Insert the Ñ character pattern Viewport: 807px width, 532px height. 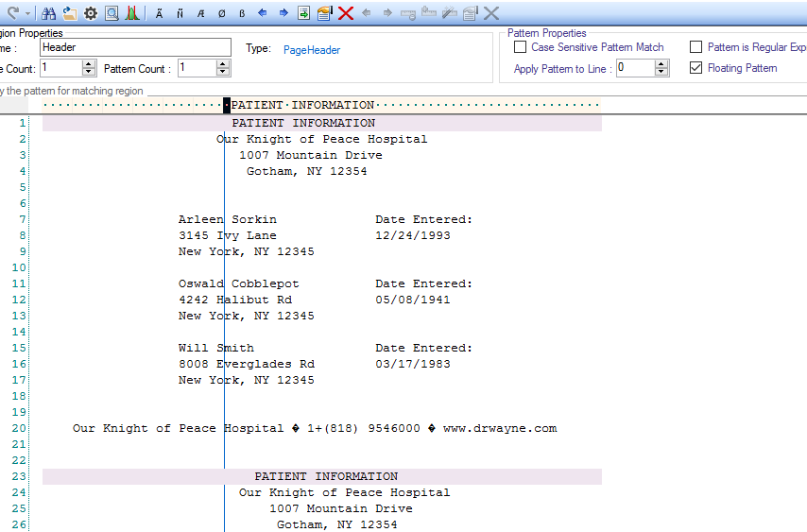pos(180,13)
